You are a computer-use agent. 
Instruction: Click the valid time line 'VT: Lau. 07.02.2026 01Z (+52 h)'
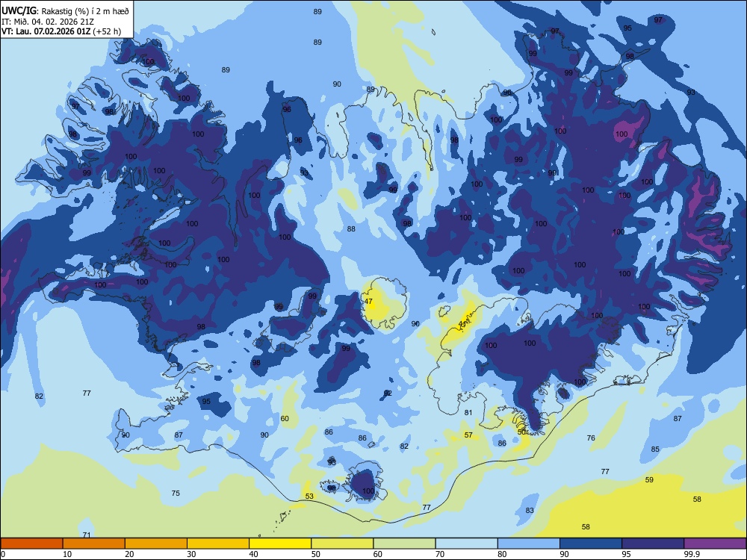click(x=61, y=31)
